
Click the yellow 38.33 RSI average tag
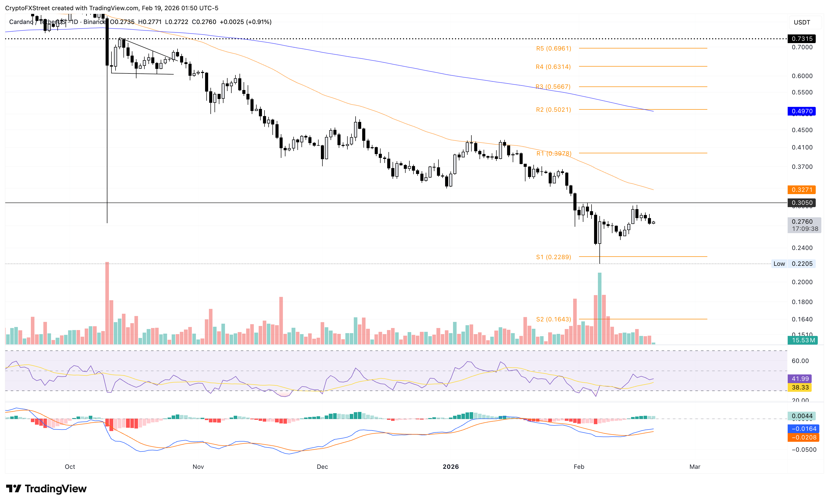point(800,388)
